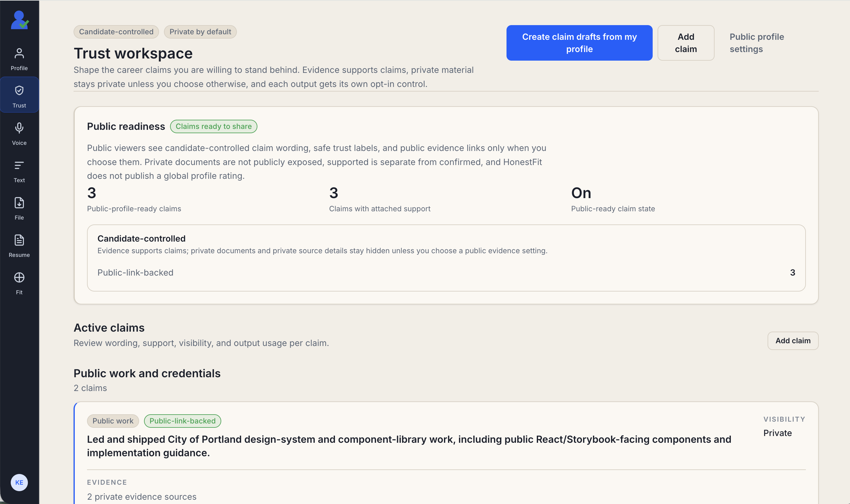The height and width of the screenshot is (504, 850).
Task: Click Public work and credentials heading
Action: tap(147, 373)
